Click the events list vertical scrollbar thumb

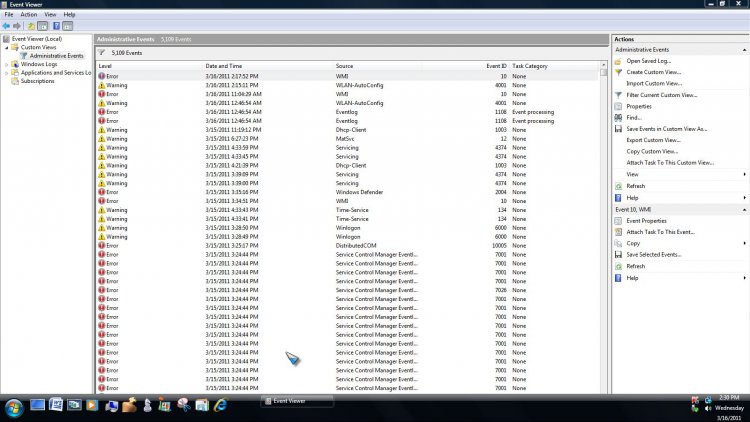coord(604,73)
